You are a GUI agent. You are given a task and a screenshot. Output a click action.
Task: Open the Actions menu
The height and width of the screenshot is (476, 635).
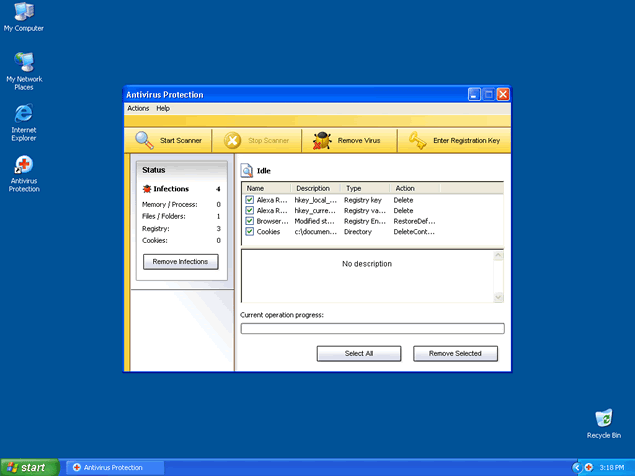pos(138,108)
